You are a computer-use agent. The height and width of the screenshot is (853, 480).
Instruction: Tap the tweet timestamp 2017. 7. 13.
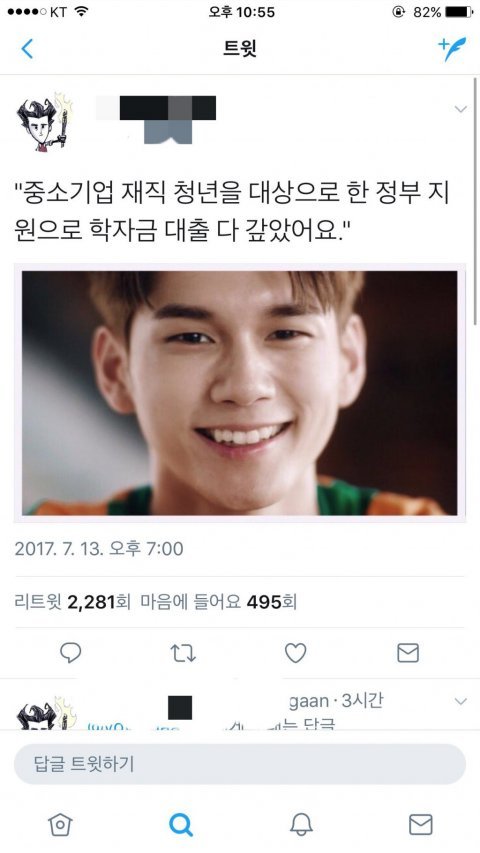point(99,549)
